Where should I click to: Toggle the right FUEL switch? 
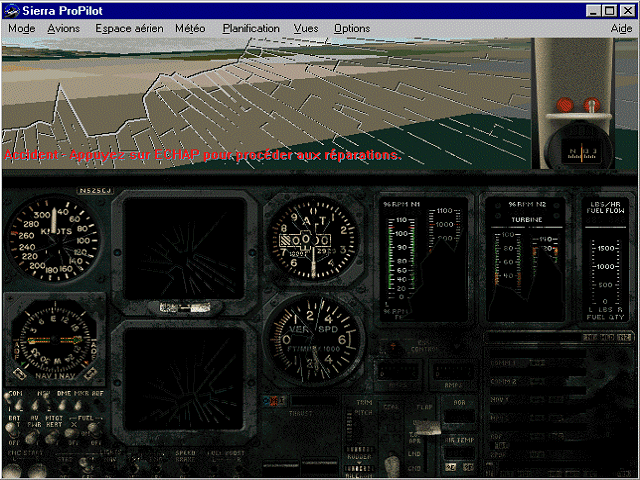click(x=95, y=430)
